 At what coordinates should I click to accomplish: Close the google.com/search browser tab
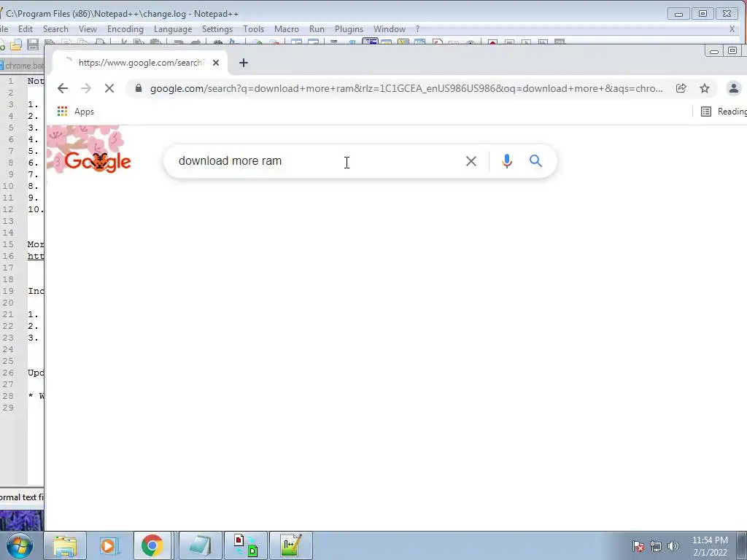[216, 63]
